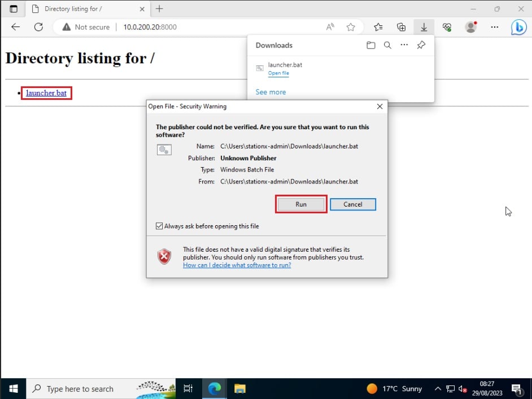The image size is (532, 399).
Task: Click the Not secure warning icon
Action: click(67, 27)
